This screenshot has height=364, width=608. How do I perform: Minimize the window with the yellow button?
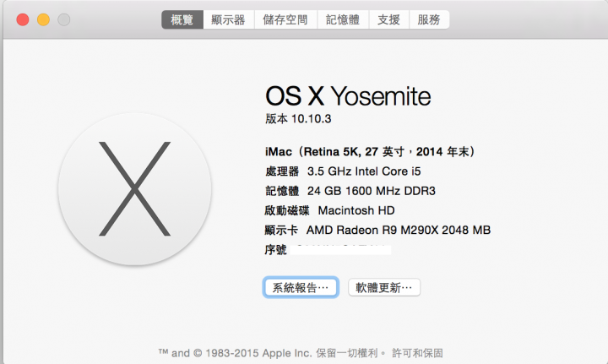click(43, 19)
